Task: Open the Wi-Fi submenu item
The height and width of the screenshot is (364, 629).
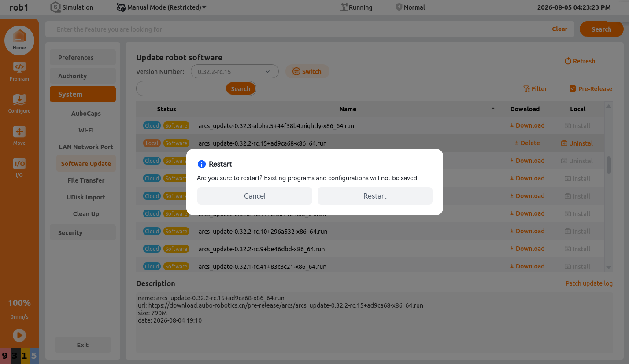Action: 86,130
